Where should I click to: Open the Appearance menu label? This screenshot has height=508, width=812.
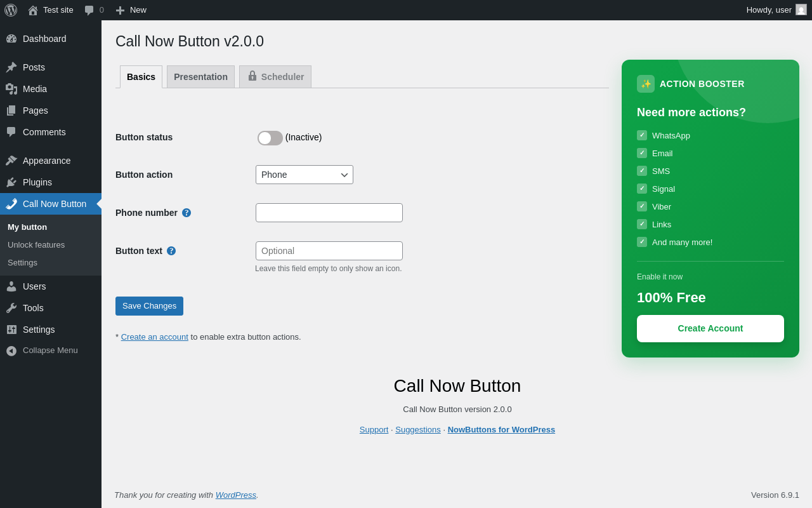pyautogui.click(x=47, y=161)
